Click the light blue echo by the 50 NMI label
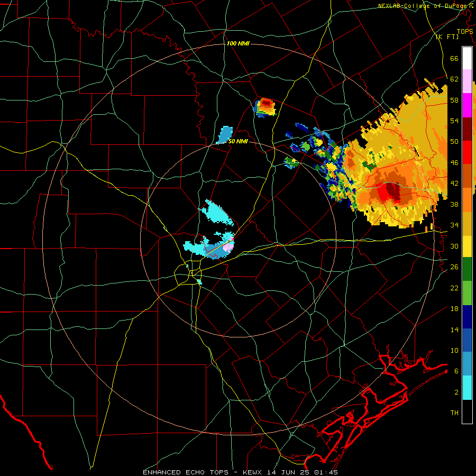 tap(224, 135)
